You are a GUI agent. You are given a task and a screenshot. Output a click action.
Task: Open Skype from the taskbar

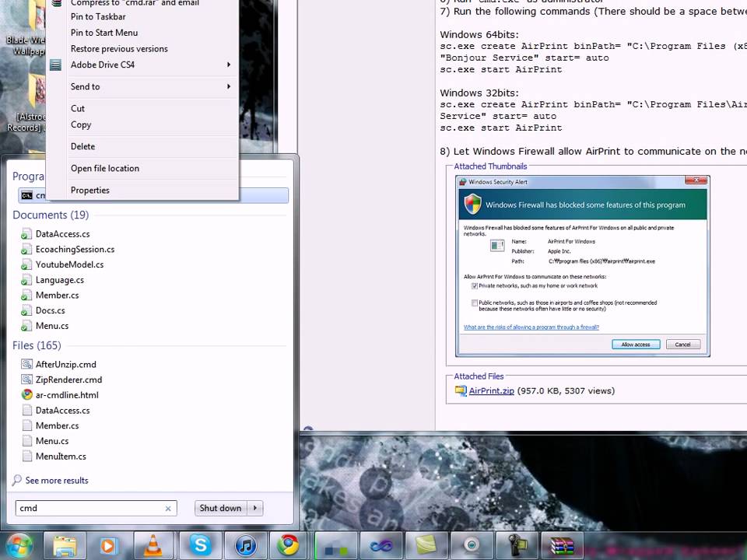(x=200, y=545)
